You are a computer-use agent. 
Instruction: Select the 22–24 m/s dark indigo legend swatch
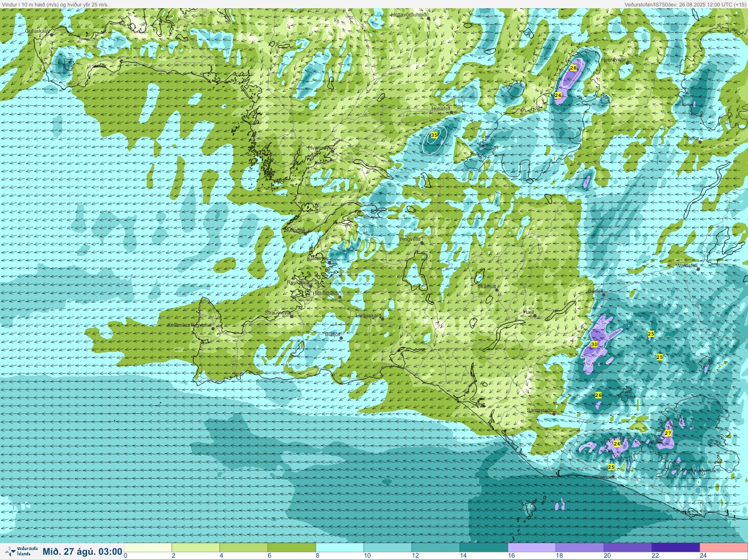[675, 548]
